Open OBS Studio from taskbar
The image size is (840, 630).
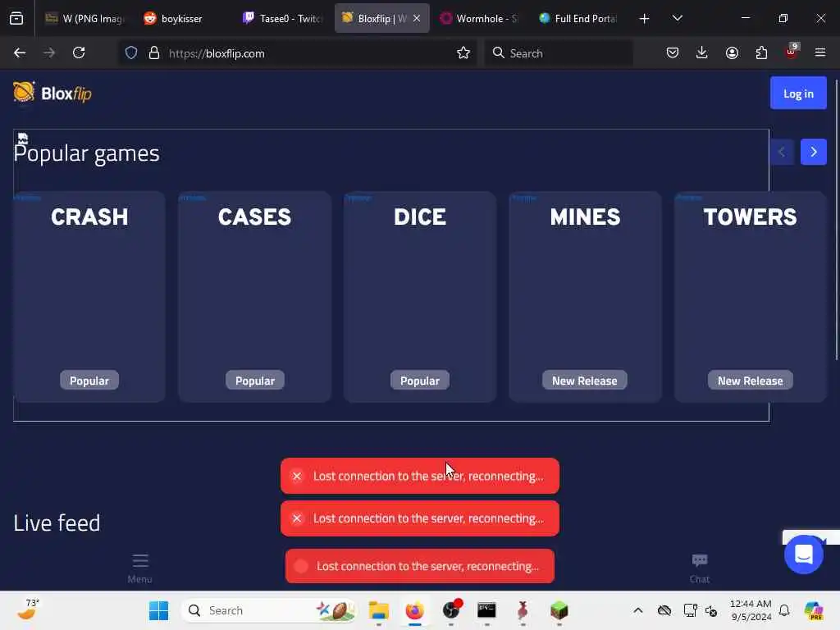[x=451, y=610]
